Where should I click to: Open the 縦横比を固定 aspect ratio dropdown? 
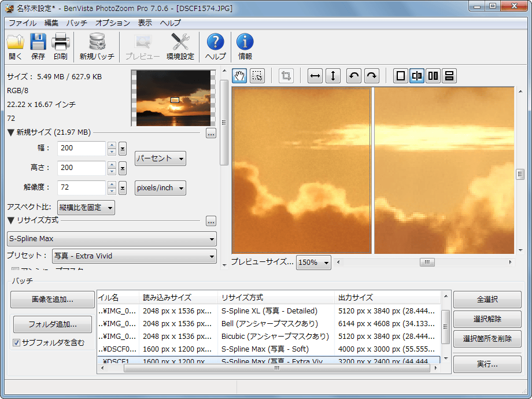(86, 208)
